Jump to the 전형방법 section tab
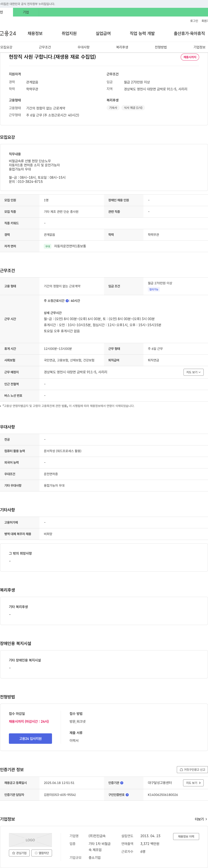Image resolution: width=208 pixels, height=868 pixels. (161, 47)
